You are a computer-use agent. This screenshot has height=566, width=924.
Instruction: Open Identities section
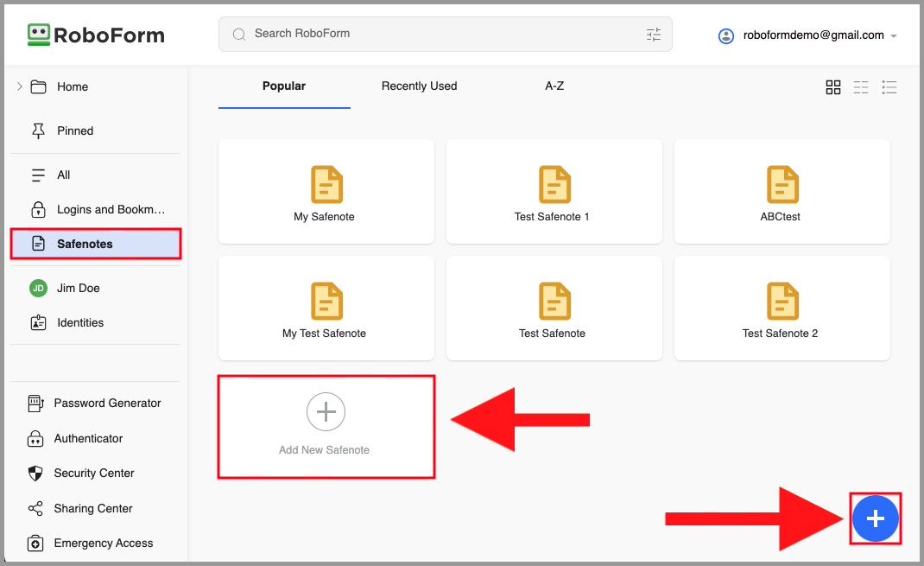79,323
